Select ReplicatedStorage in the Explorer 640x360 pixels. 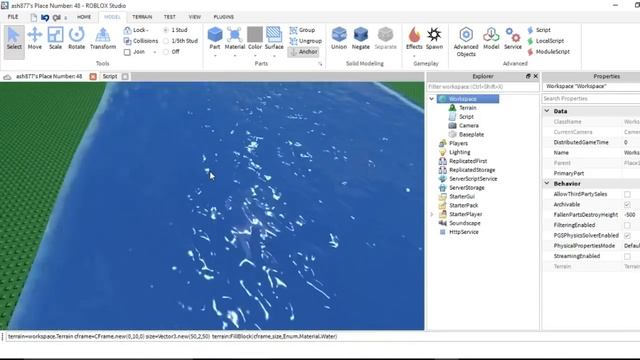click(472, 170)
